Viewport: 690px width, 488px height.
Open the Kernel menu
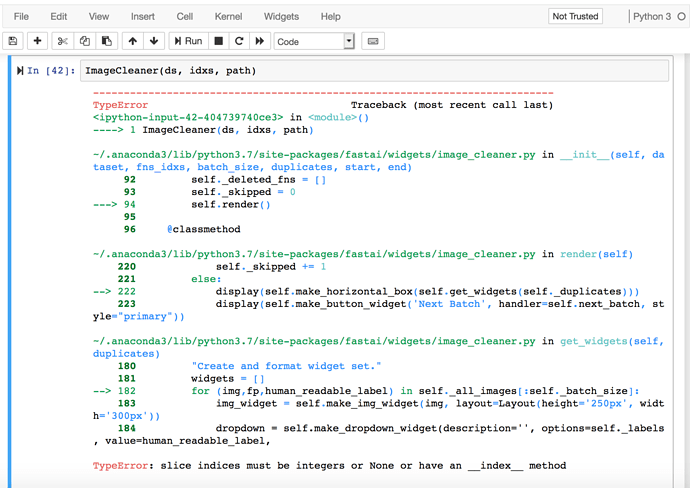(x=228, y=16)
